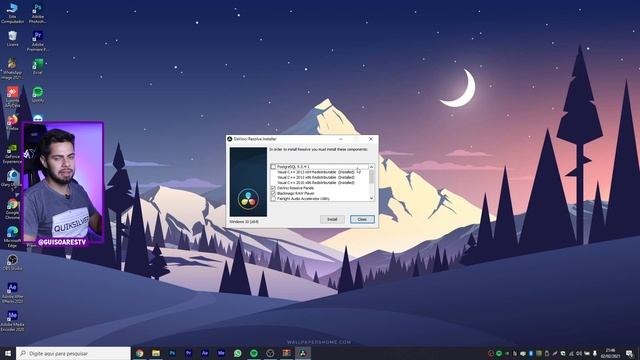Click the DaVinci Resolve logo banner image
The height and width of the screenshot is (360, 640).
pyautogui.click(x=248, y=182)
